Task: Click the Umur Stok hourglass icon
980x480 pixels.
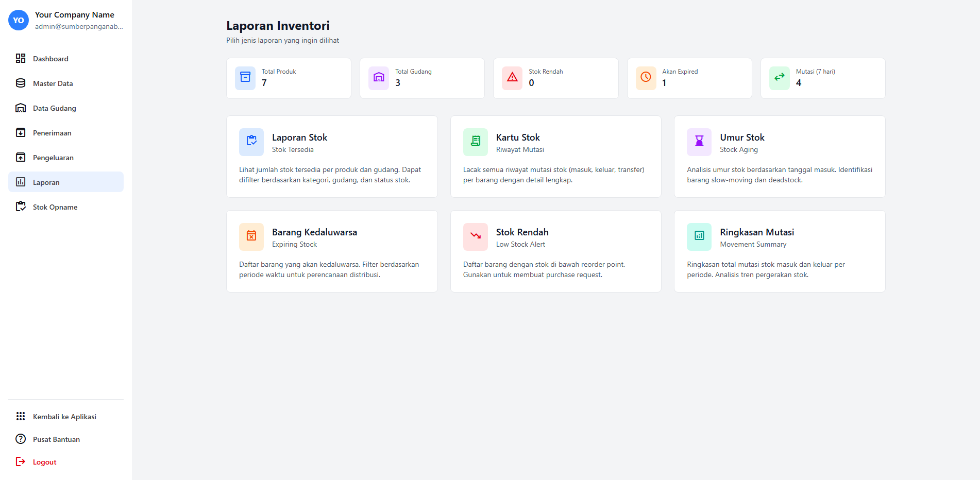Action: 699,142
